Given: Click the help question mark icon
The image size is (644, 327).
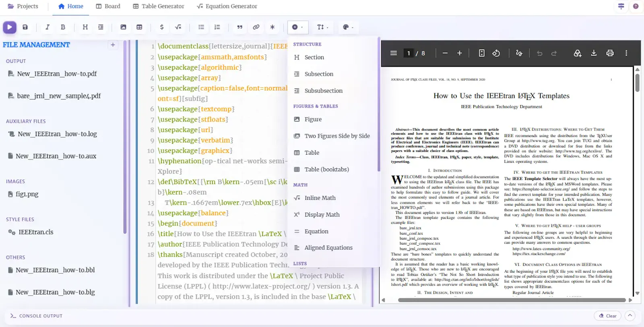Looking at the screenshot, I should (x=636, y=6).
